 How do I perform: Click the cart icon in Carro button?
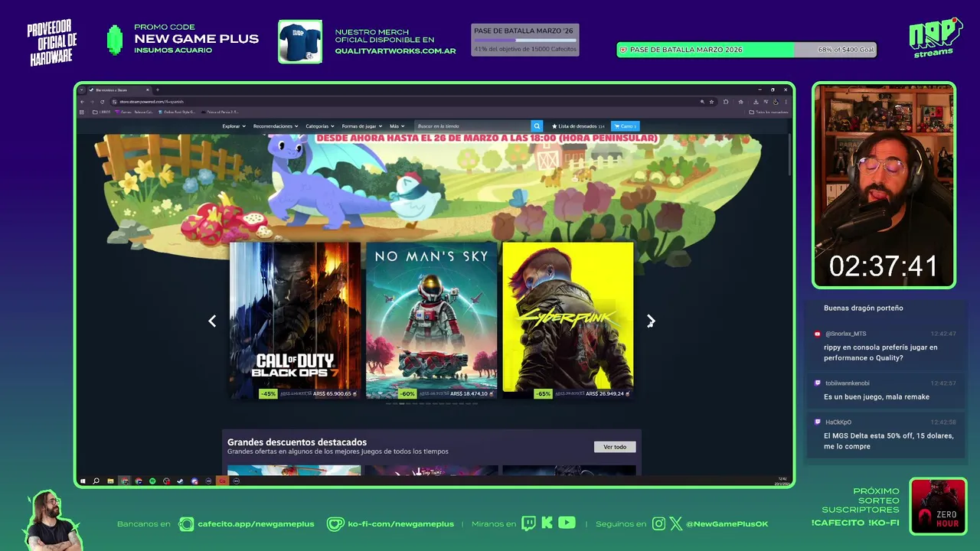616,126
